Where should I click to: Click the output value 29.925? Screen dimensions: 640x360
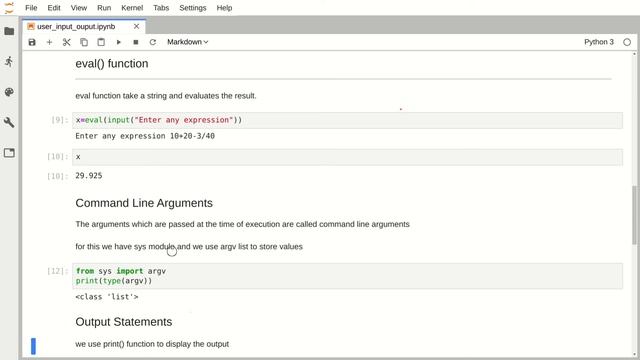pyautogui.click(x=89, y=176)
